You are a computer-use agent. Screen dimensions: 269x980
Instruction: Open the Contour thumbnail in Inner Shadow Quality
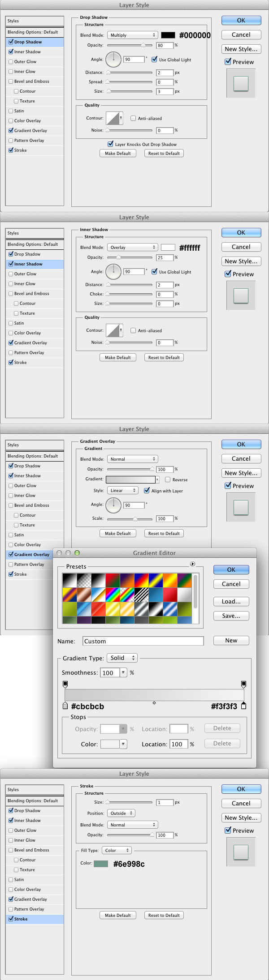click(113, 330)
